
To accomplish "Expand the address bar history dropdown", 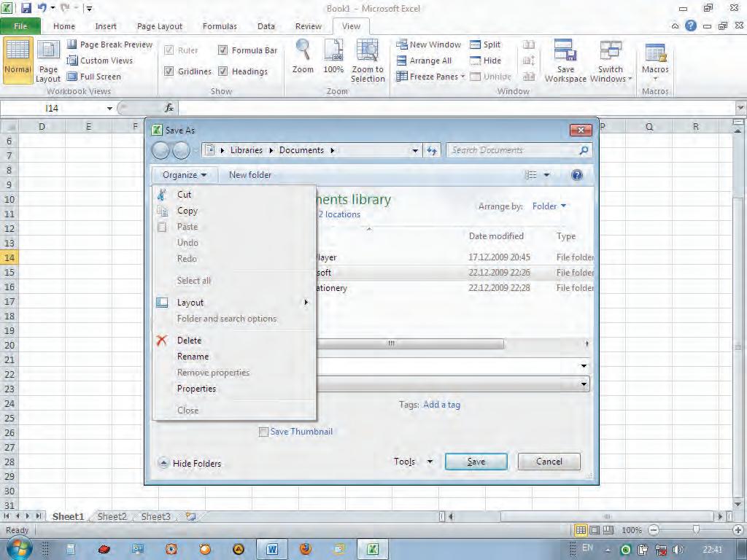I will pos(415,150).
